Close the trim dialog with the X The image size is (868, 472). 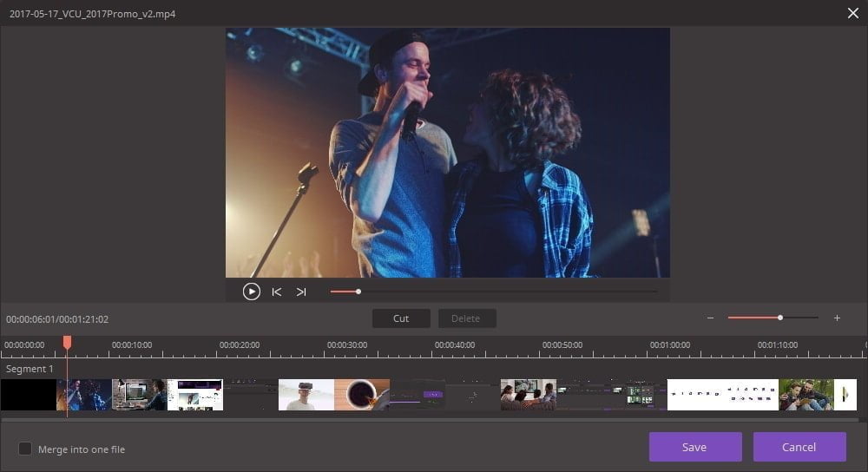852,13
